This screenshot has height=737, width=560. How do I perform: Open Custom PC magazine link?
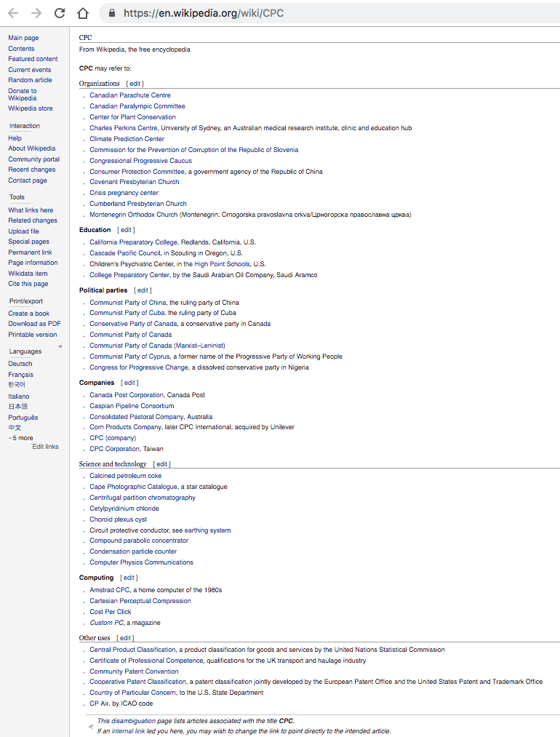click(107, 622)
